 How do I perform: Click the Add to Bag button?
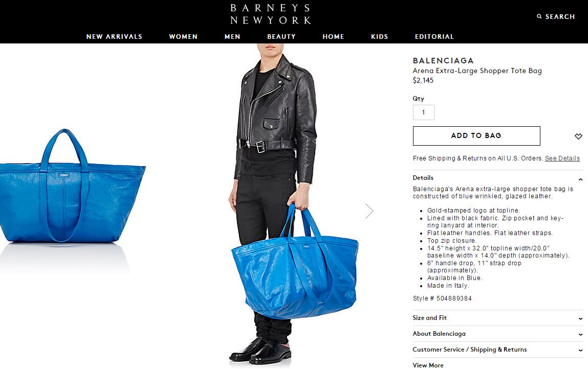(476, 135)
